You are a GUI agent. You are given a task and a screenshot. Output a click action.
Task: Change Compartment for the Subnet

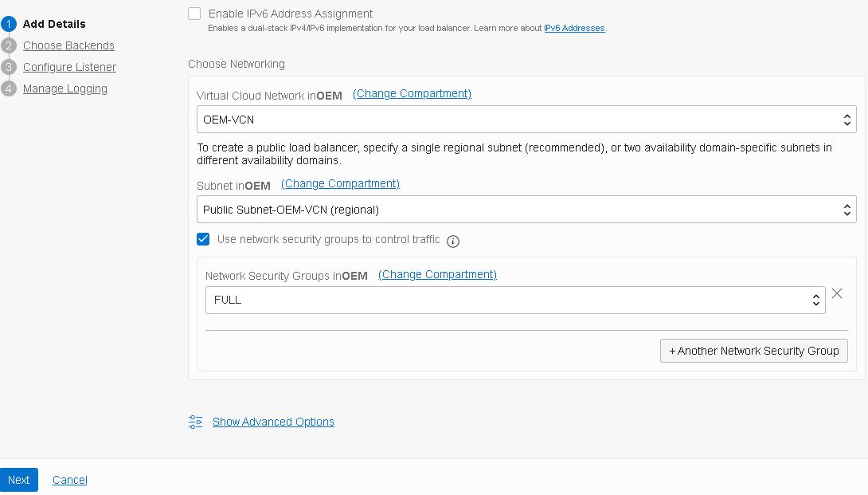click(x=340, y=183)
